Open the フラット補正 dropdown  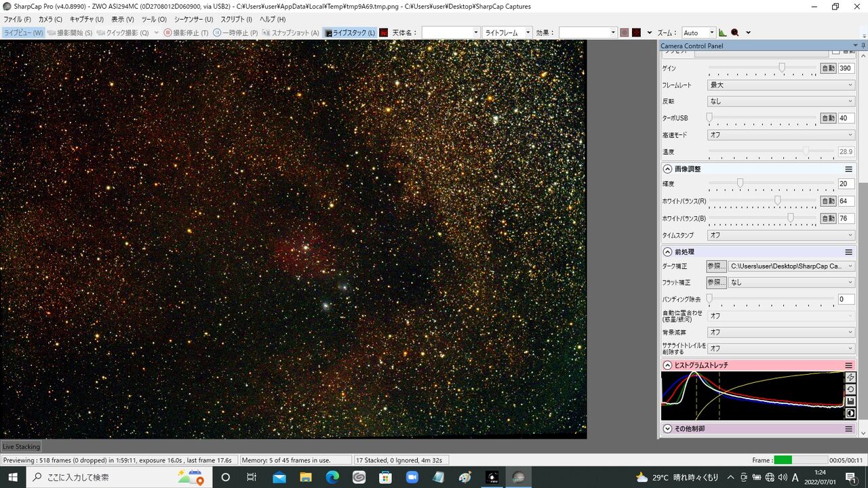tap(792, 283)
